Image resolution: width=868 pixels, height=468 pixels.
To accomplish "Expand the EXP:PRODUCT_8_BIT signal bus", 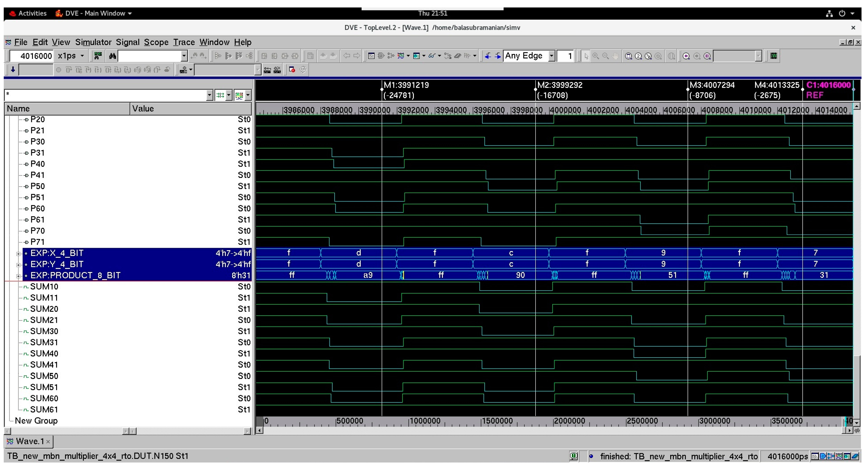I will pyautogui.click(x=18, y=276).
